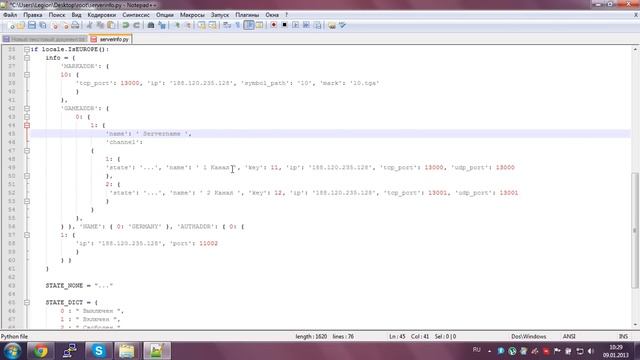
Task: Open the Файл menu
Action: (10, 15)
